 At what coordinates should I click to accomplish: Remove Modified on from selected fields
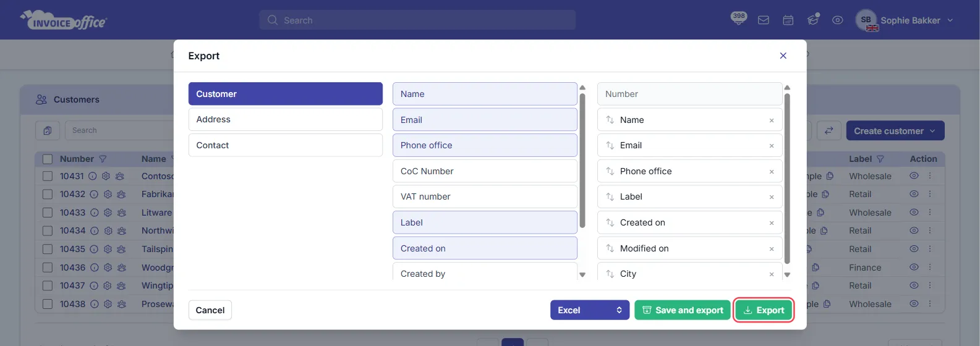click(x=772, y=249)
